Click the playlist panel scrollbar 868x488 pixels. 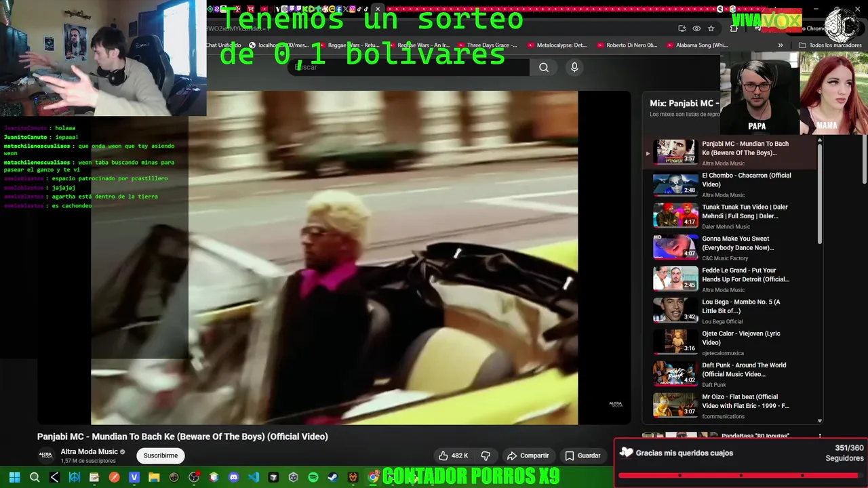pyautogui.click(x=820, y=193)
